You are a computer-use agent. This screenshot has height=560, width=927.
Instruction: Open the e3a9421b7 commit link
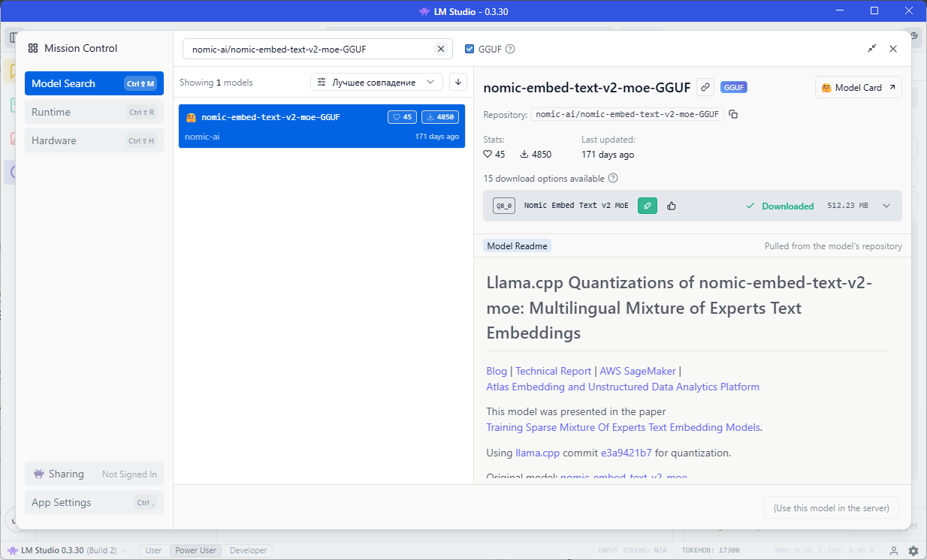[627, 453]
